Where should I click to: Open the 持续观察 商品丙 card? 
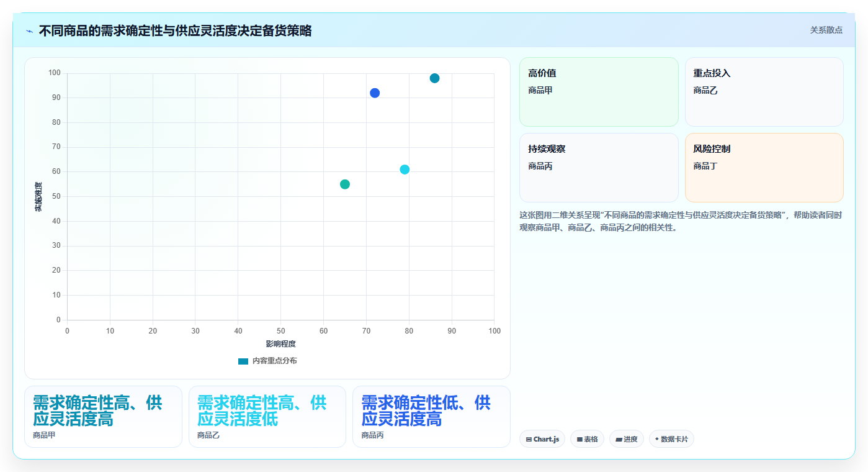(599, 168)
